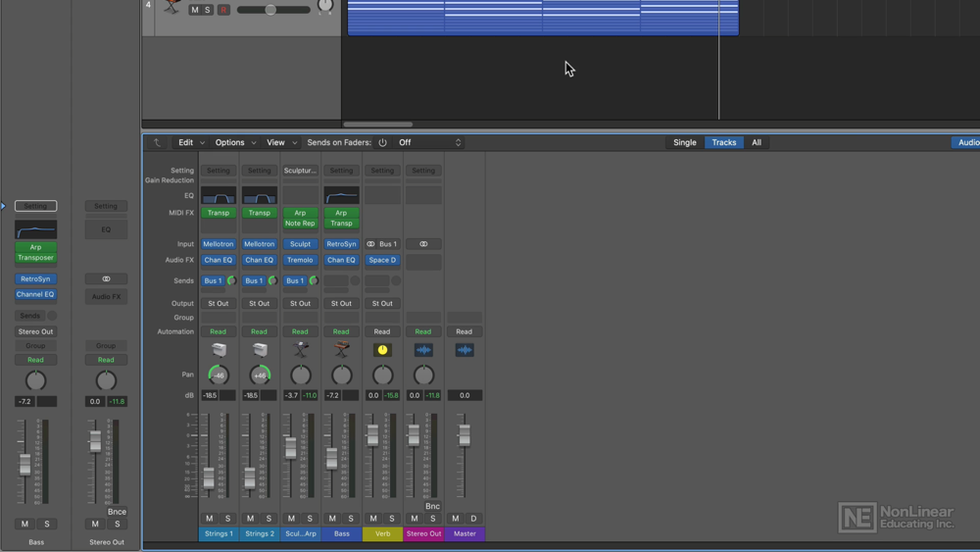Enable record on track 4 in the header

pyautogui.click(x=223, y=10)
